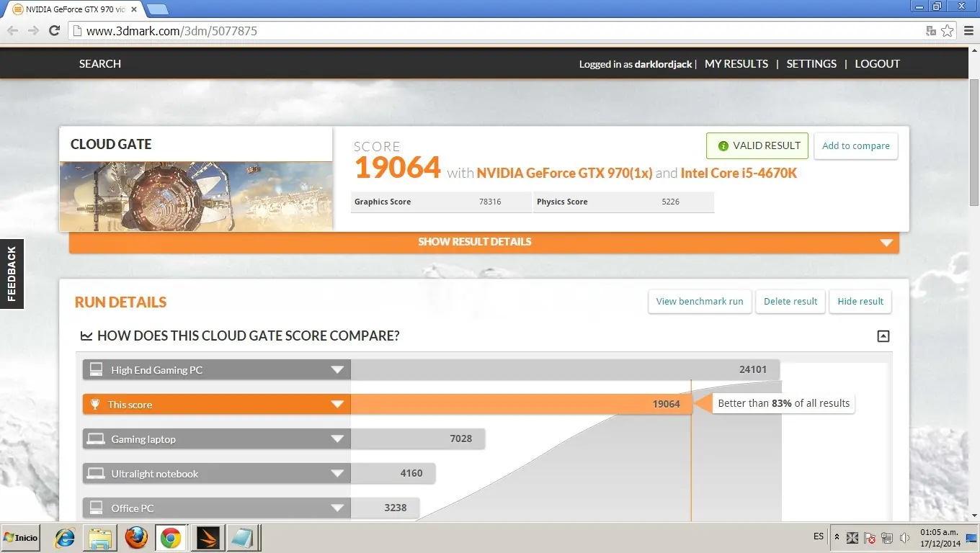Click the laptop icon on Ultralight notebook
This screenshot has width=980, height=553.
(x=96, y=473)
